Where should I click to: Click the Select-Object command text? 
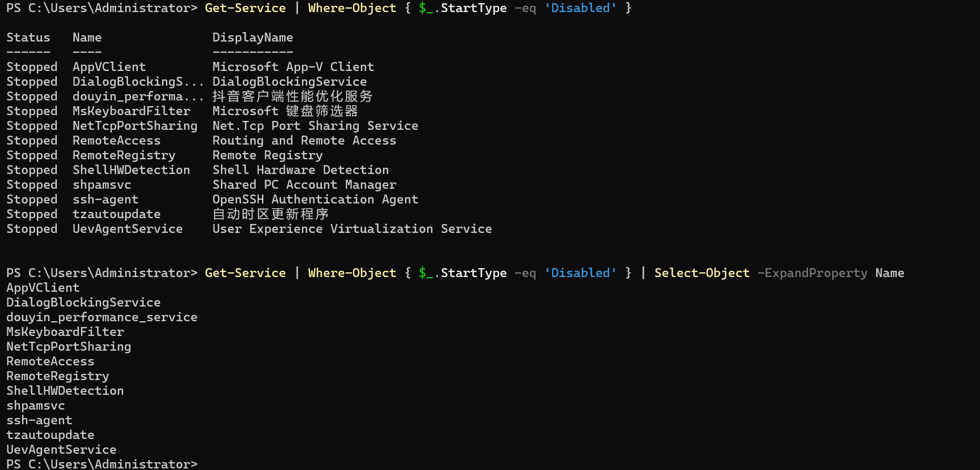(x=702, y=273)
